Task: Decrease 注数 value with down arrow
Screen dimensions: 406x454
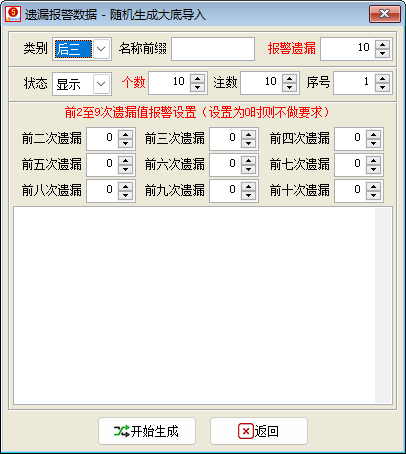Action: coord(289,87)
